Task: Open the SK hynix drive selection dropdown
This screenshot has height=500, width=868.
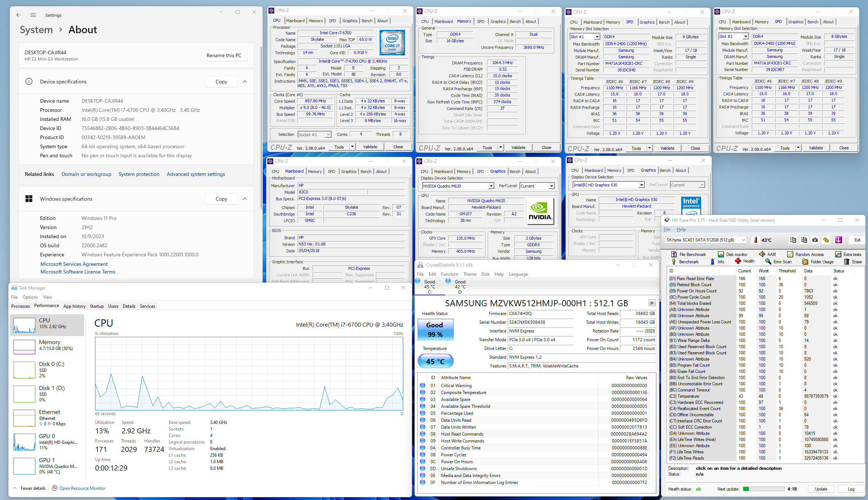Action: pyautogui.click(x=705, y=240)
